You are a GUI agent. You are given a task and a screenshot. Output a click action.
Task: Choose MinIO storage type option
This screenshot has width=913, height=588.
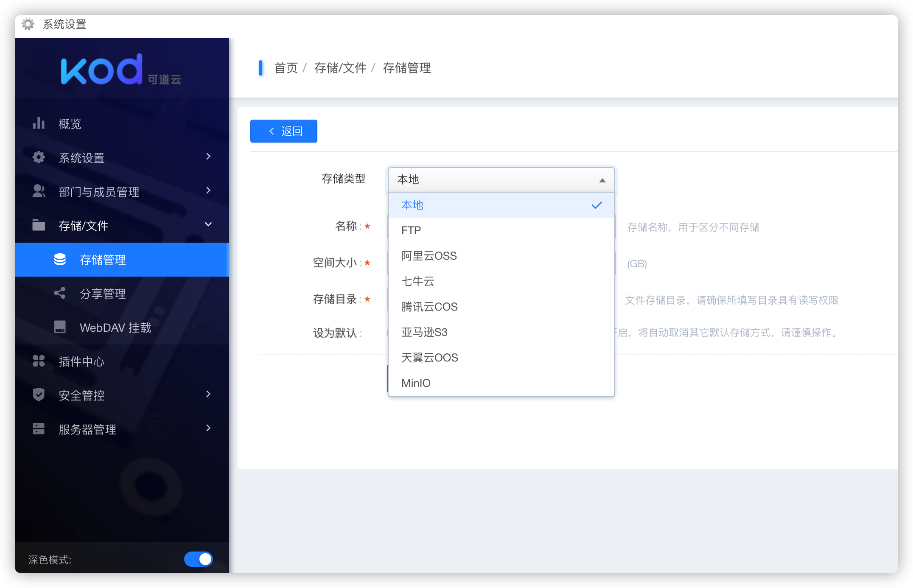416,383
